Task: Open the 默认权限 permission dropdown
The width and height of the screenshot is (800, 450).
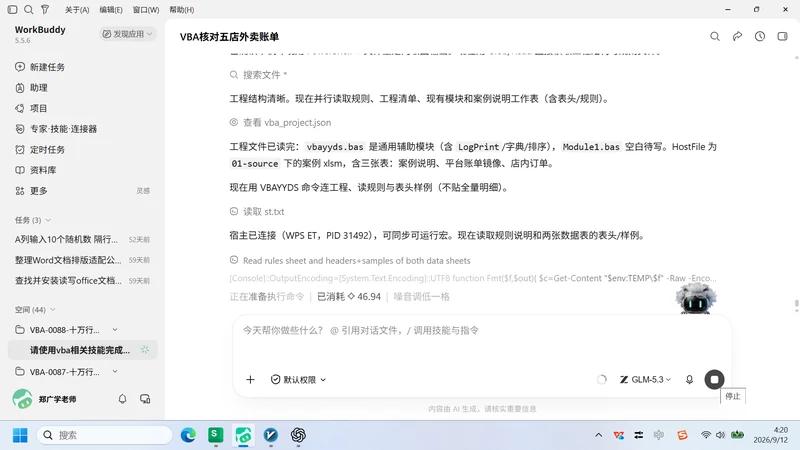Action: click(298, 380)
